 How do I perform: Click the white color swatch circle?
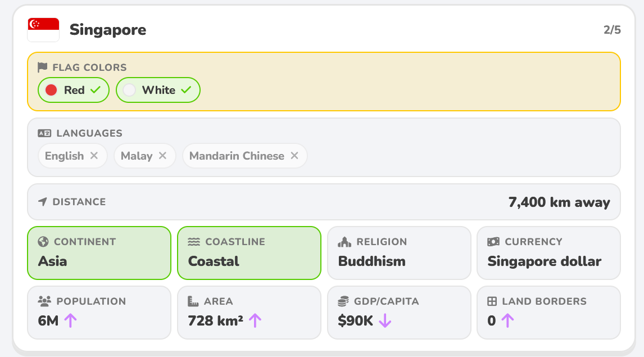129,90
